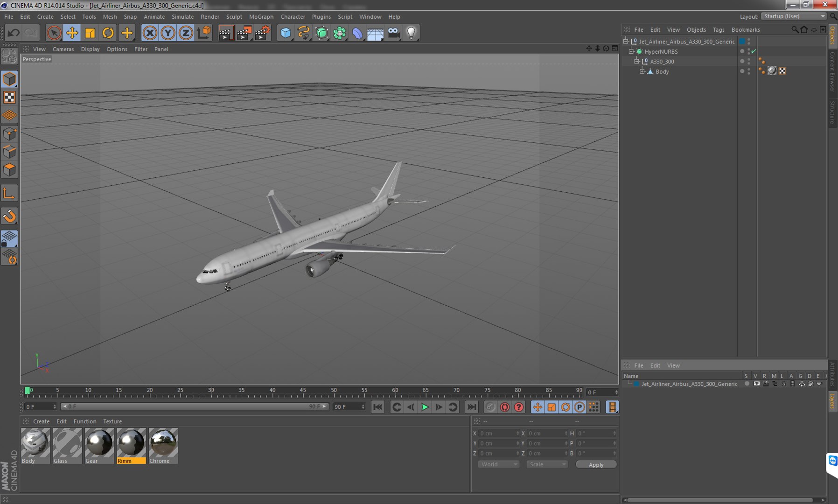
Task: Play animation forward
Action: (x=425, y=407)
